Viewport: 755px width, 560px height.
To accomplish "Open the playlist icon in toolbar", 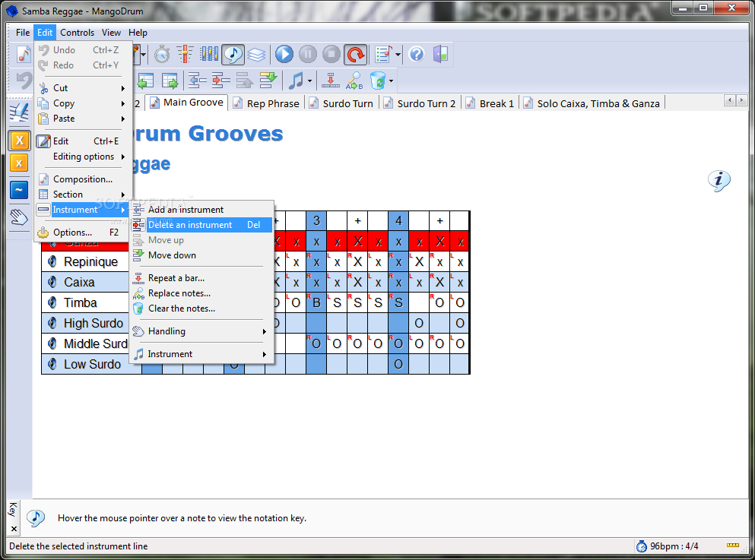I will pyautogui.click(x=383, y=55).
